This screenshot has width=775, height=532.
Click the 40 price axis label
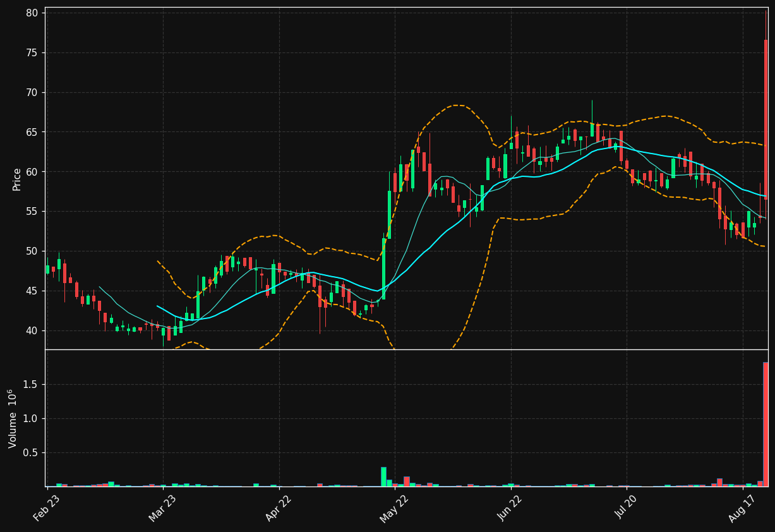click(x=32, y=331)
